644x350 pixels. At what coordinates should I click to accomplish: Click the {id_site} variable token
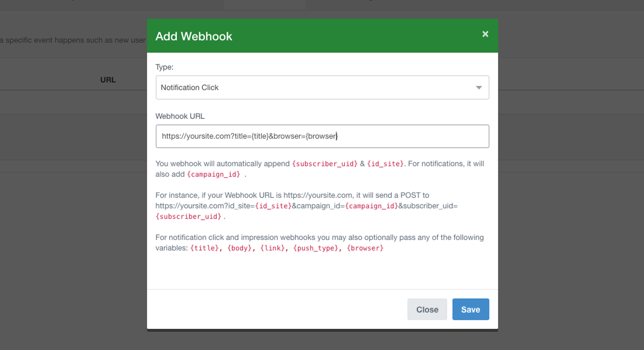point(385,163)
